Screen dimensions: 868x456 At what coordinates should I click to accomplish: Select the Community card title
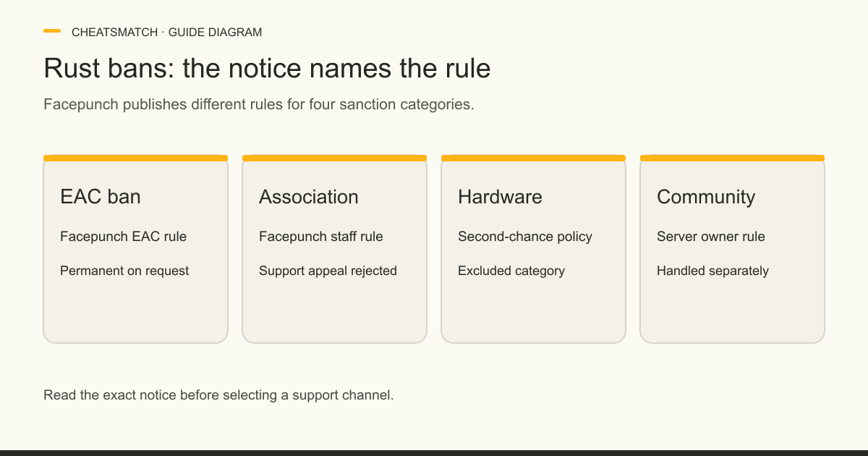click(706, 197)
